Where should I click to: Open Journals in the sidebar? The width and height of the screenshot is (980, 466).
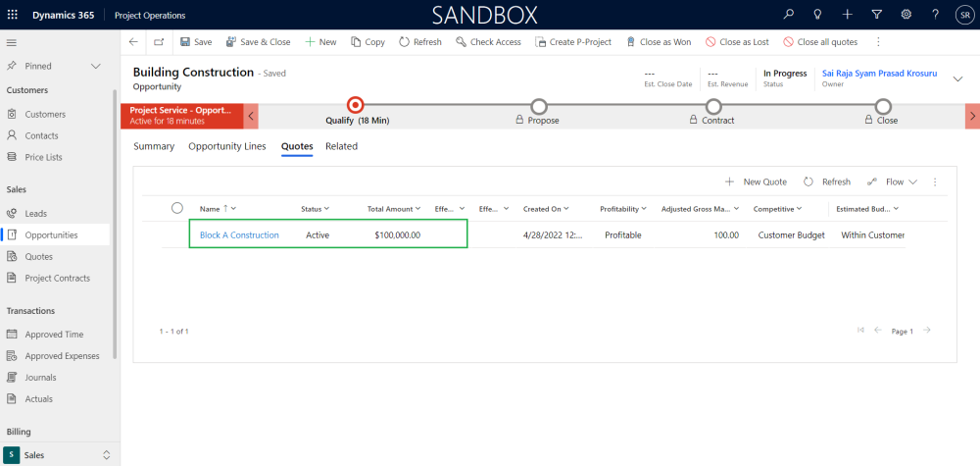point(40,377)
